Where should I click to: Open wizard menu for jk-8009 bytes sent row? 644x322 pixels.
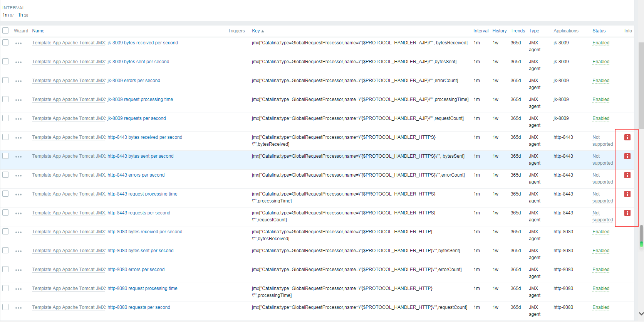[18, 62]
